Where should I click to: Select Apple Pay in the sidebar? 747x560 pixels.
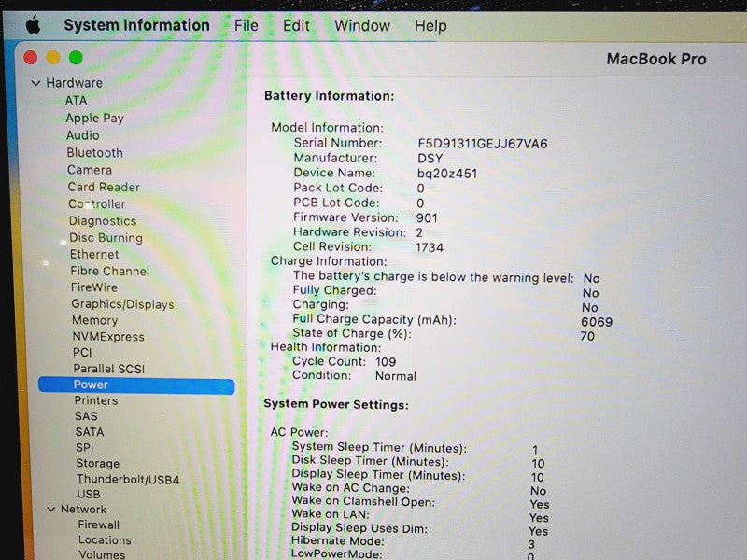click(x=95, y=119)
